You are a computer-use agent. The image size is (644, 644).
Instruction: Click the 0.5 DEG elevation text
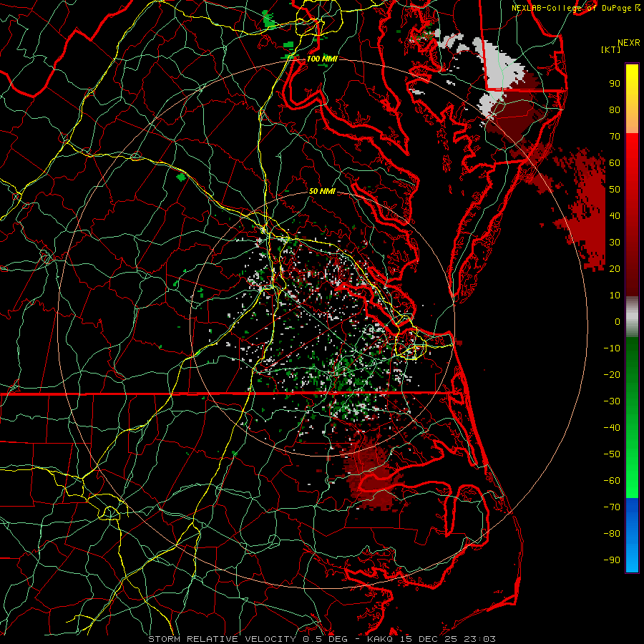(326, 639)
